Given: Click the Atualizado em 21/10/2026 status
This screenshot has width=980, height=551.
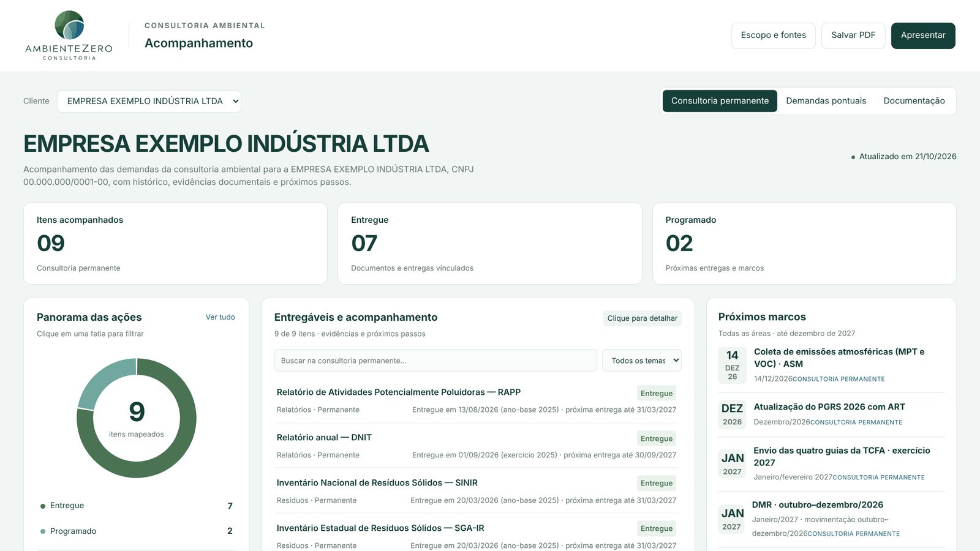Looking at the screenshot, I should coord(903,157).
